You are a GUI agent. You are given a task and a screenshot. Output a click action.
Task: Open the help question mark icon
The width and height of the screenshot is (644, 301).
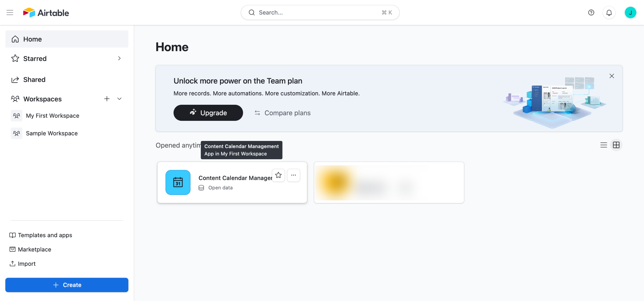[591, 13]
